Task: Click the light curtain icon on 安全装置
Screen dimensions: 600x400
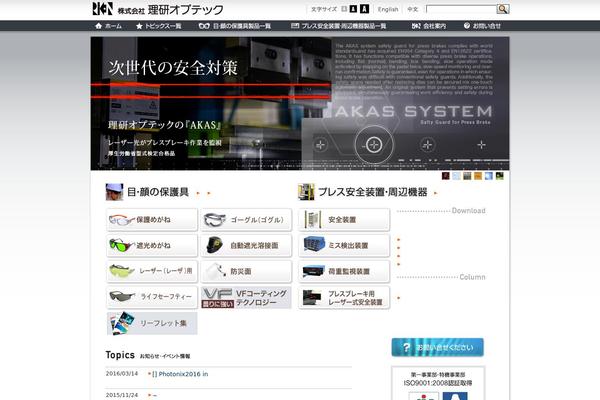Action: pos(312,220)
